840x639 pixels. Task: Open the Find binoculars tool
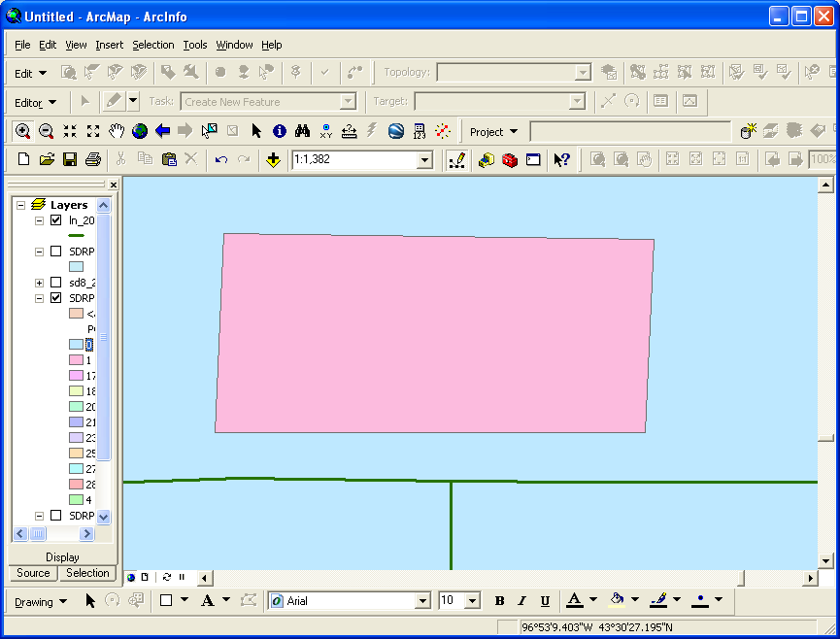click(303, 131)
